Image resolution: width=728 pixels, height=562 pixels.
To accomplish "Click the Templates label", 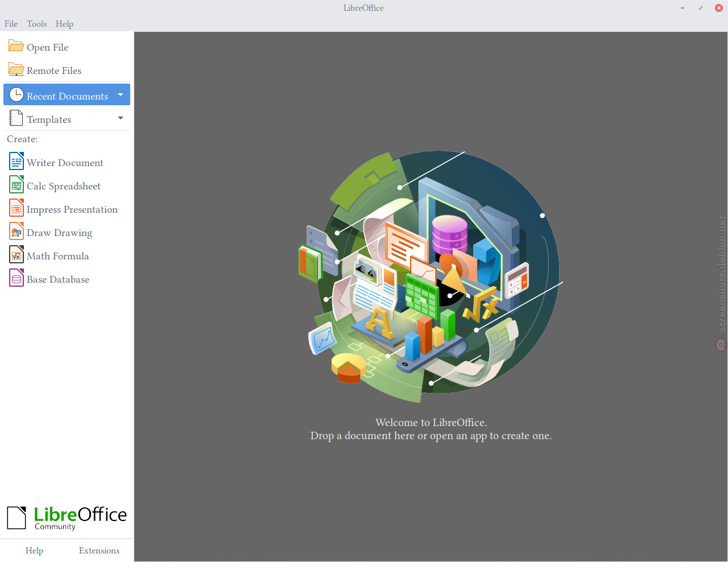I will point(49,119).
